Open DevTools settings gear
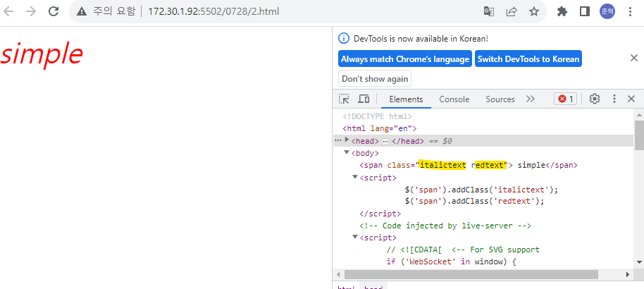The width and height of the screenshot is (644, 289). (594, 99)
